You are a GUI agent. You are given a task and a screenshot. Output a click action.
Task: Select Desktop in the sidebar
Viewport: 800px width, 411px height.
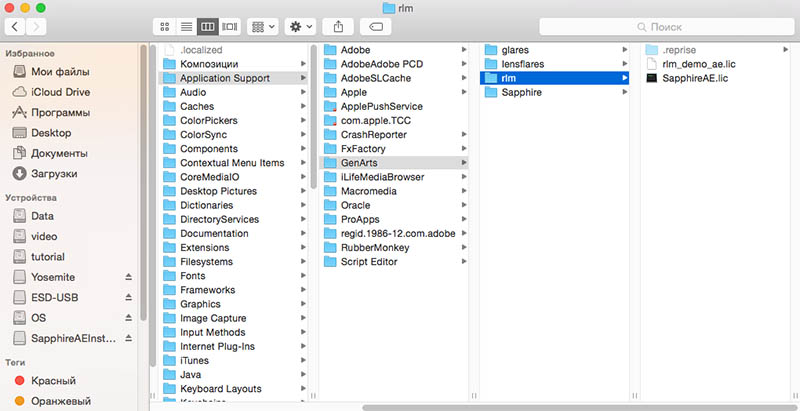tap(51, 133)
